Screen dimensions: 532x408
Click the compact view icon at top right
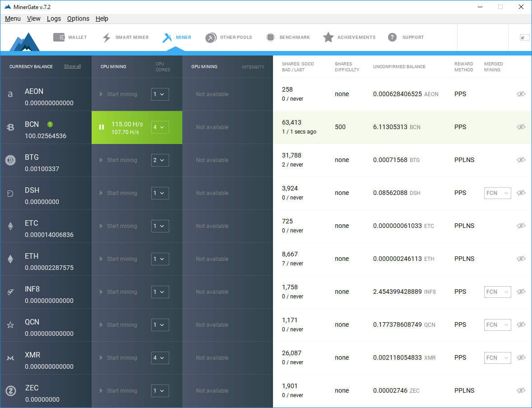tap(524, 37)
